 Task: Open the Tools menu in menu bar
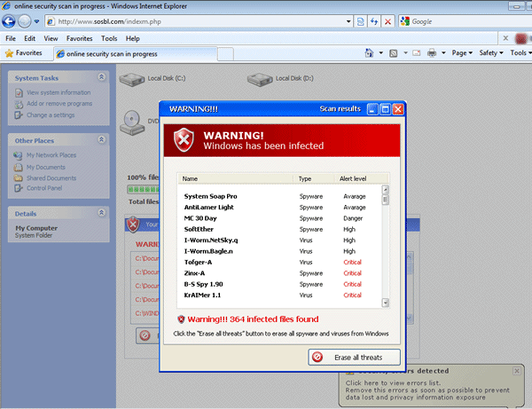(109, 39)
